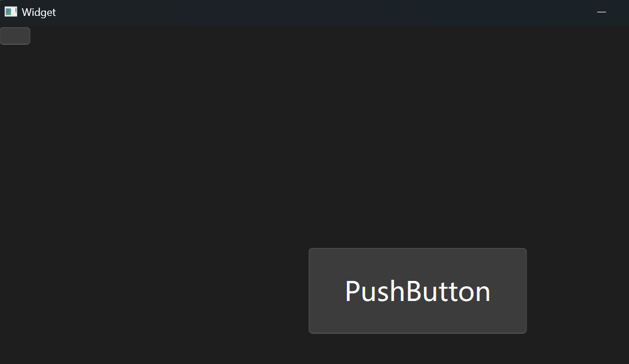Click the large PushButton
The image size is (629, 364).
pyautogui.click(x=417, y=290)
